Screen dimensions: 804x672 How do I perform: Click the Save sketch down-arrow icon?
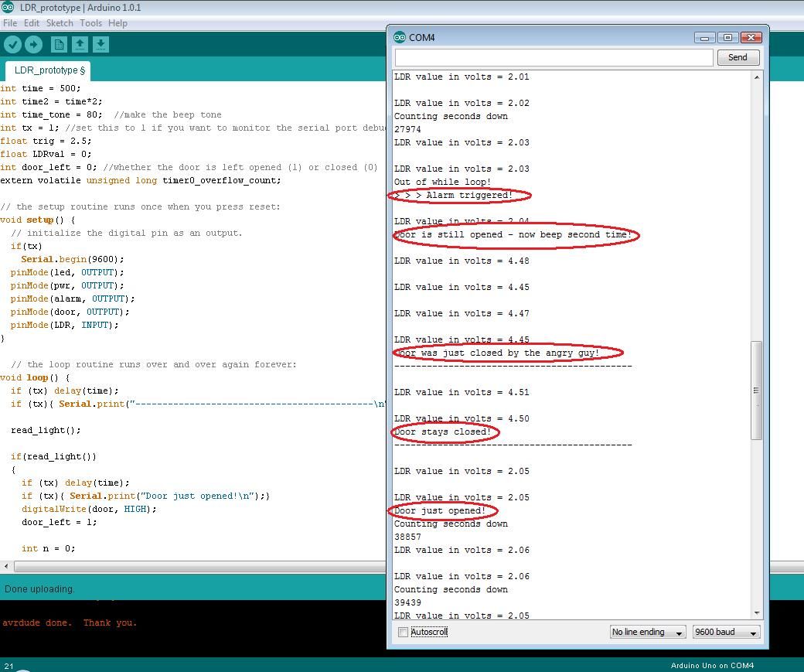click(100, 45)
